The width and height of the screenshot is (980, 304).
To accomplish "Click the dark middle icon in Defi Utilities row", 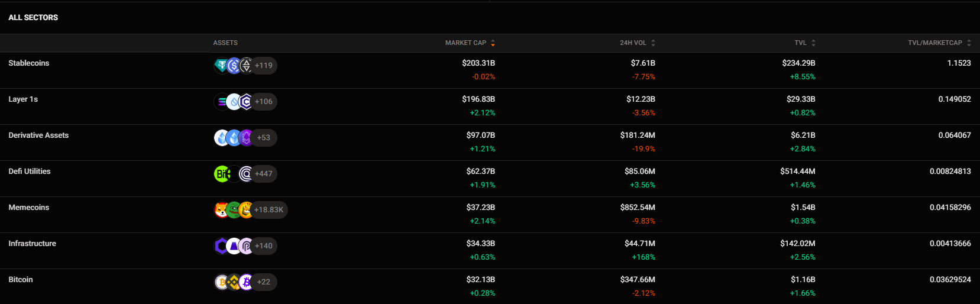I will point(234,174).
